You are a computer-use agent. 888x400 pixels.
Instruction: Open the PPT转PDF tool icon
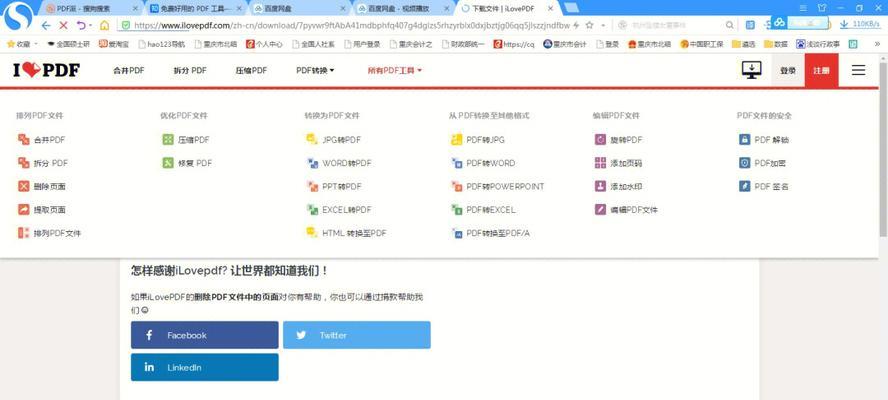pyautogui.click(x=312, y=186)
